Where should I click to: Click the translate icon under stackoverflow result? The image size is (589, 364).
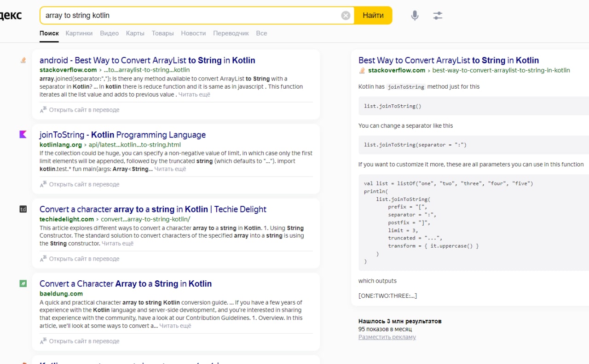(43, 110)
